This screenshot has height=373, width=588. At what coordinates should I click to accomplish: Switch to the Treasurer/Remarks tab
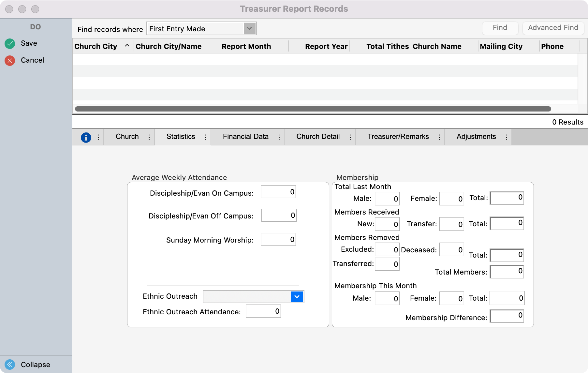(x=398, y=136)
